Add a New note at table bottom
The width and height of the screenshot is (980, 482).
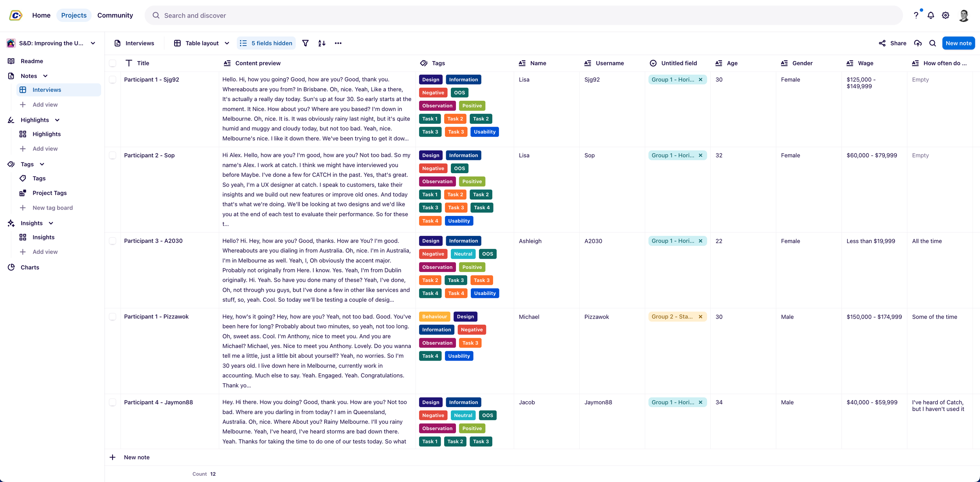point(137,457)
